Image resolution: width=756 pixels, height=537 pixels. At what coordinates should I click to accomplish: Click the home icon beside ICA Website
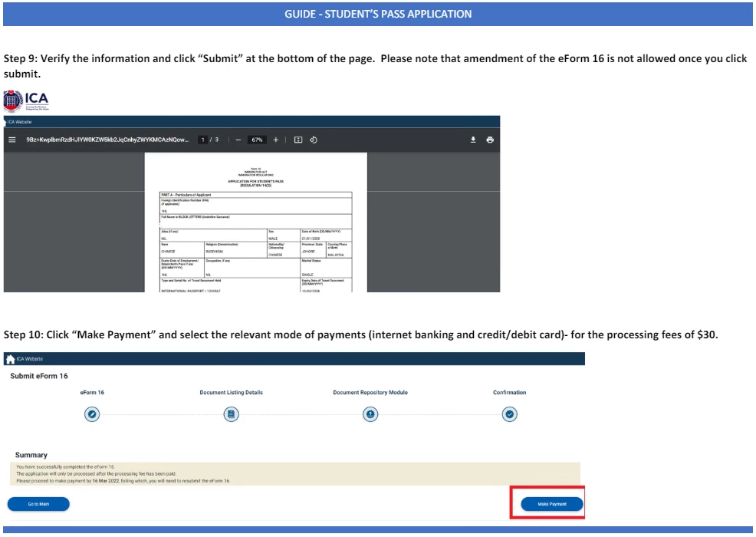[x=10, y=359]
